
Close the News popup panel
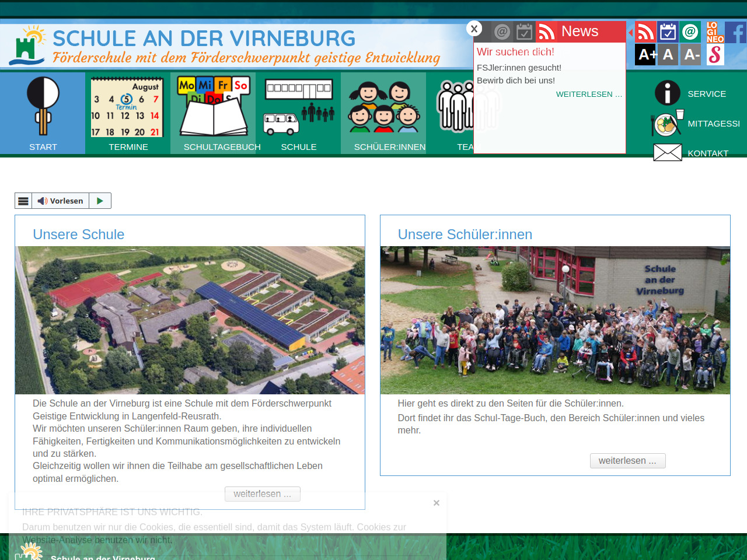474,29
